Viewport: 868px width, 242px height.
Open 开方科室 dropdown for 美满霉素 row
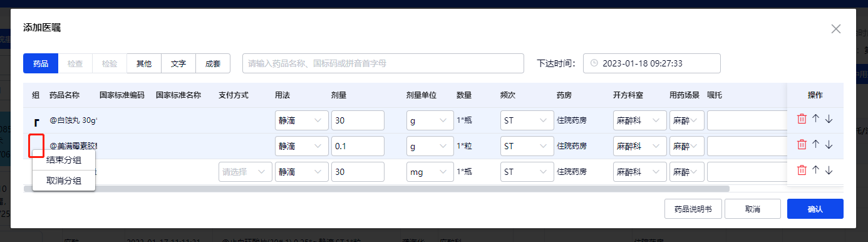(640, 145)
